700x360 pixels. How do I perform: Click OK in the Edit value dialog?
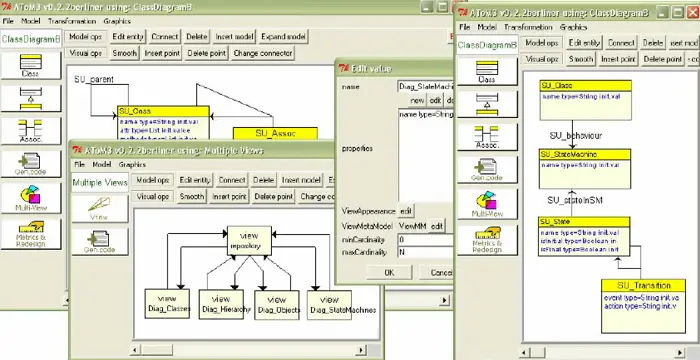389,272
